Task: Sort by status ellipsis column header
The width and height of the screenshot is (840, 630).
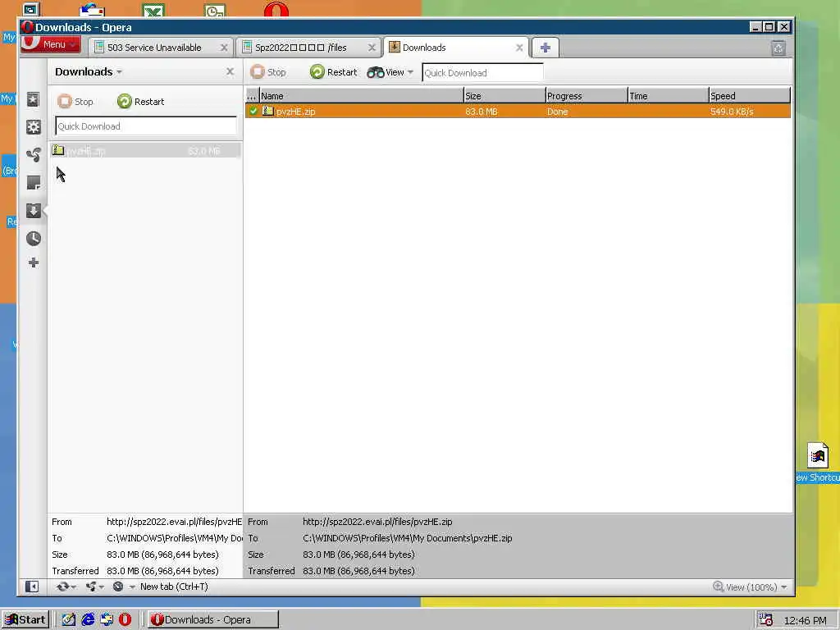Action: click(x=252, y=96)
